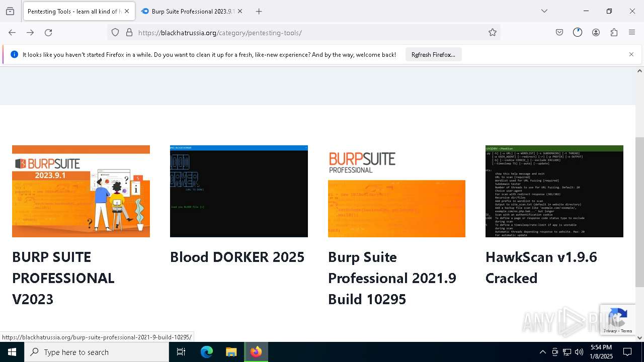
Task: Go forward one page
Action: coord(30,33)
